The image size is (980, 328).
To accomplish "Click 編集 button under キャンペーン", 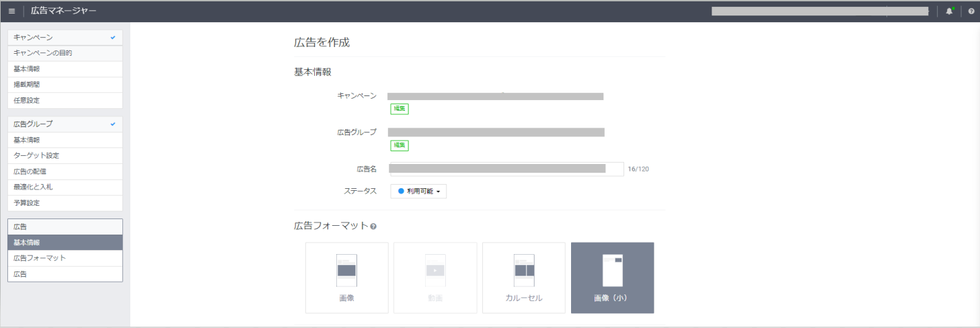I will tap(400, 109).
